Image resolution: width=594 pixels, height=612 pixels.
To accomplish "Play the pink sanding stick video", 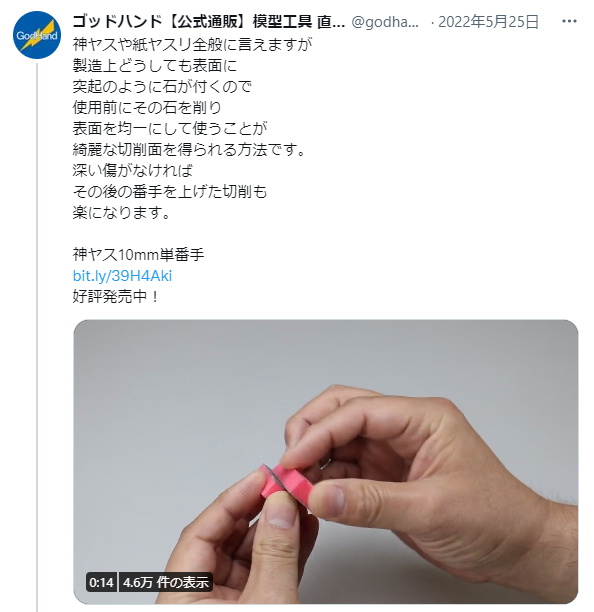I will tap(325, 462).
